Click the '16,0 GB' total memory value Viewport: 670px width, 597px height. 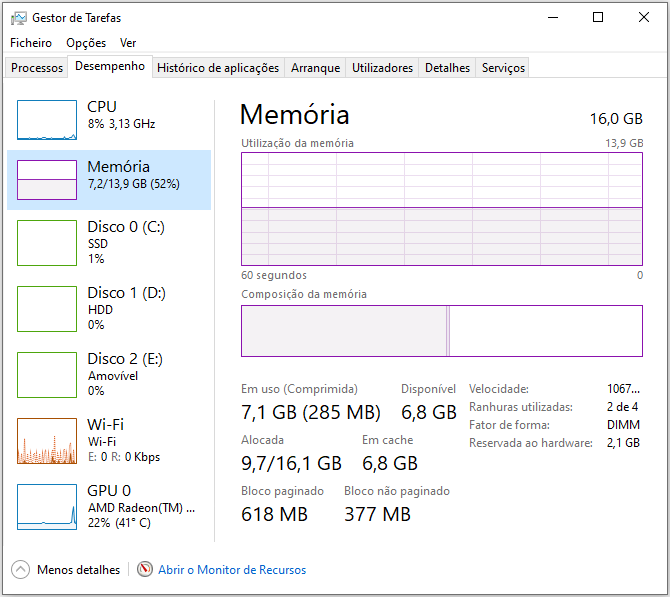616,118
